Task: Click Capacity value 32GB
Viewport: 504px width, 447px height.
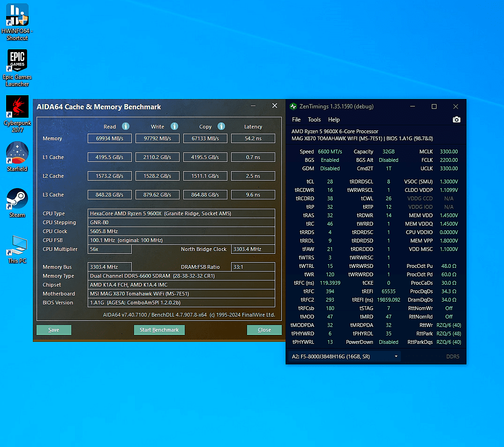Action: coord(388,152)
